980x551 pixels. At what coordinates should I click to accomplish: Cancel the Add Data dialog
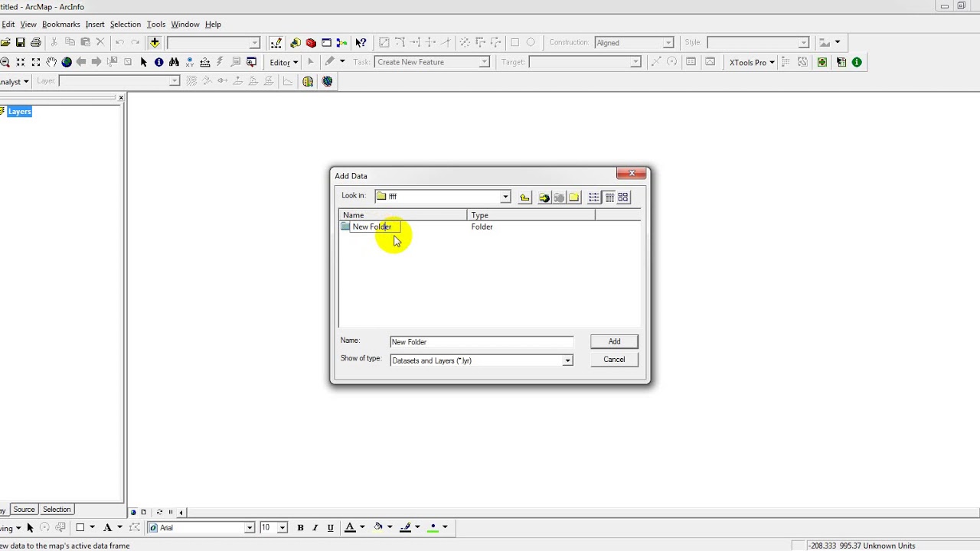coord(614,360)
